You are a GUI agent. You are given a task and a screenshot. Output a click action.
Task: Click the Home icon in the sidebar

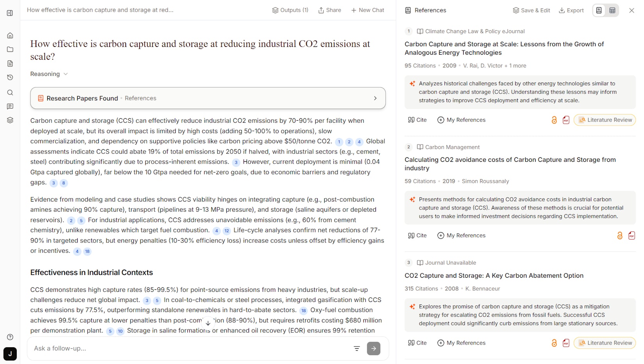click(x=10, y=36)
